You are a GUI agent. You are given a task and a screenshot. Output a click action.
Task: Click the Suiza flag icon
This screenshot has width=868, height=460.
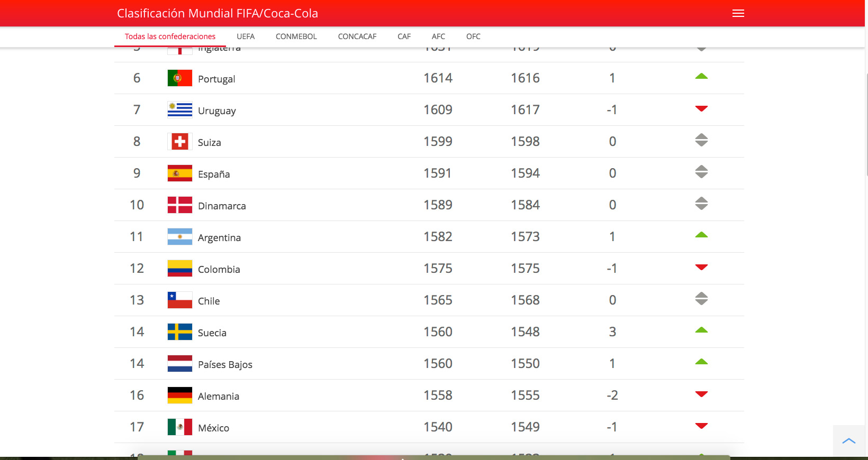coord(180,142)
